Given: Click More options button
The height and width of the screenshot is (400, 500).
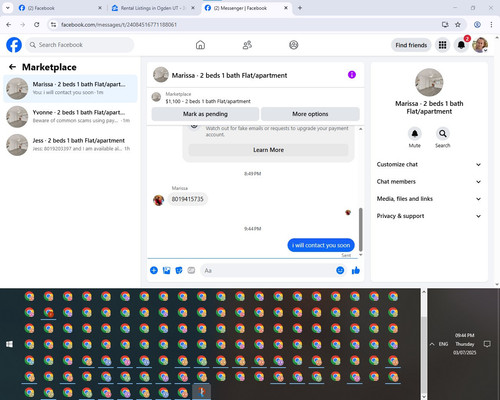Looking at the screenshot, I should click(x=310, y=114).
